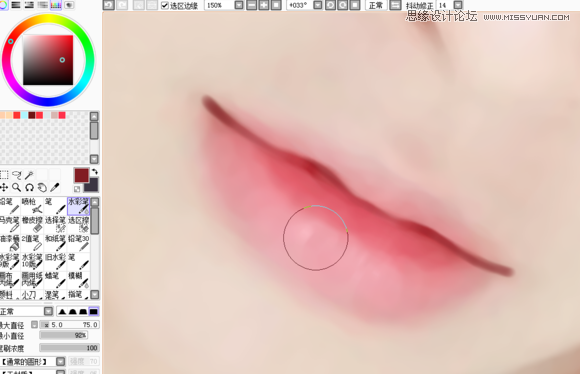Select the magnifier zoom tool
580x374 pixels.
pos(17,188)
